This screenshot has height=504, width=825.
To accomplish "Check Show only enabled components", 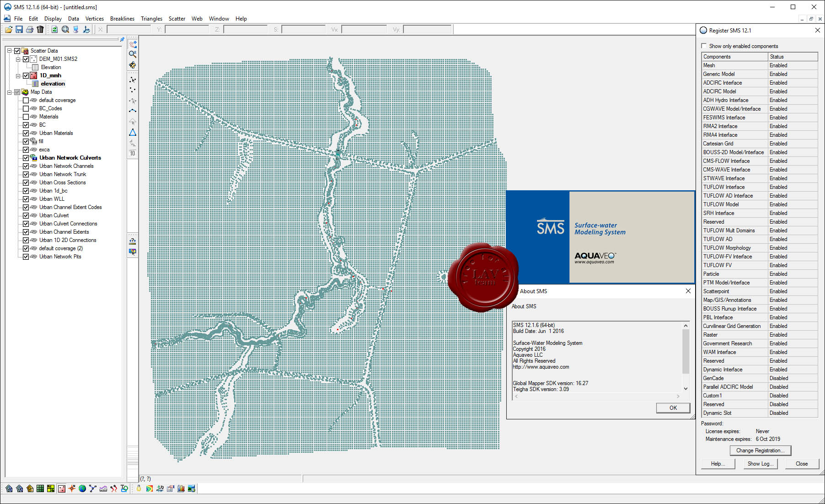I will [704, 46].
